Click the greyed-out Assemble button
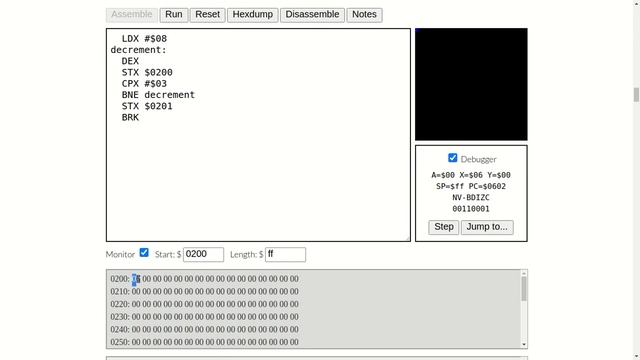Viewport: 640px width, 360px height. point(132,15)
